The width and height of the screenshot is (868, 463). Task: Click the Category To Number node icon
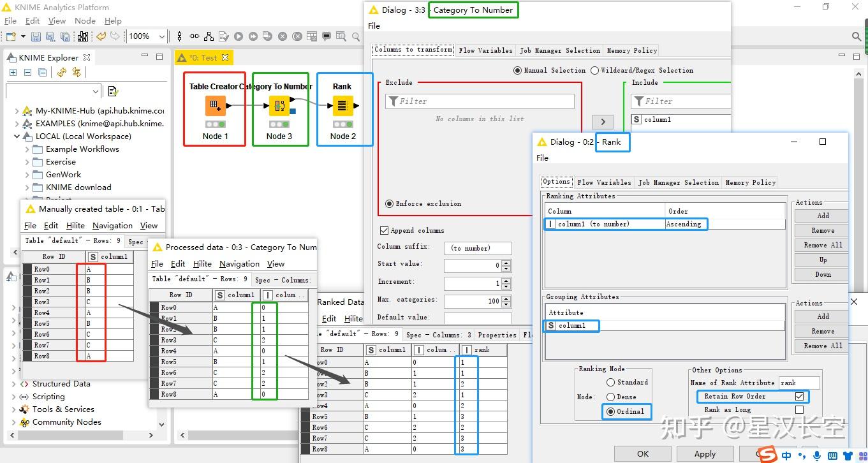[279, 106]
